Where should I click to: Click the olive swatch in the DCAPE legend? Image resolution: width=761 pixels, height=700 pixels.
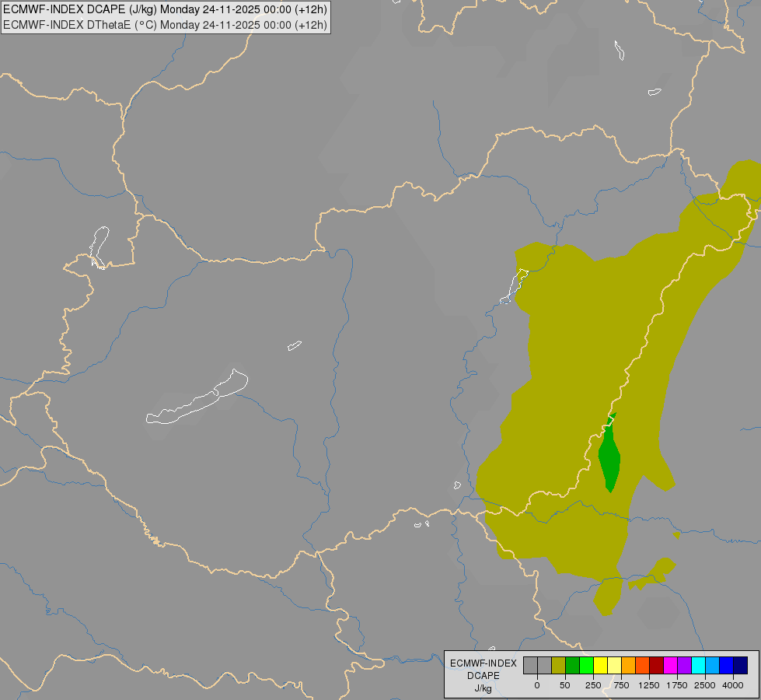(x=558, y=666)
